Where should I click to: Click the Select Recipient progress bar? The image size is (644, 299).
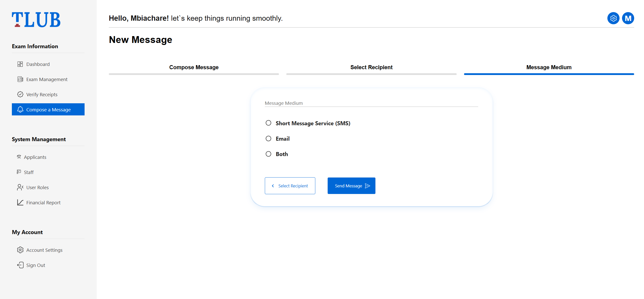tap(371, 74)
